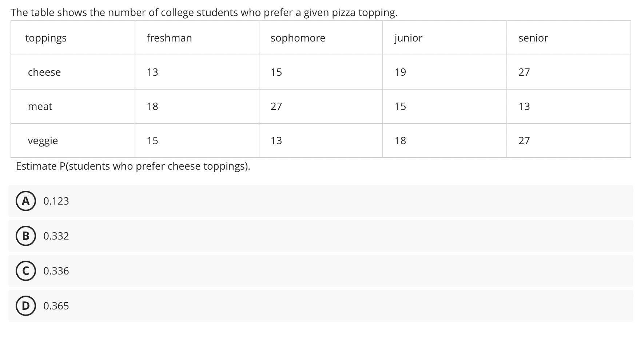Click the sophomore column header
Viewport: 644px width, 340px height.
point(297,38)
